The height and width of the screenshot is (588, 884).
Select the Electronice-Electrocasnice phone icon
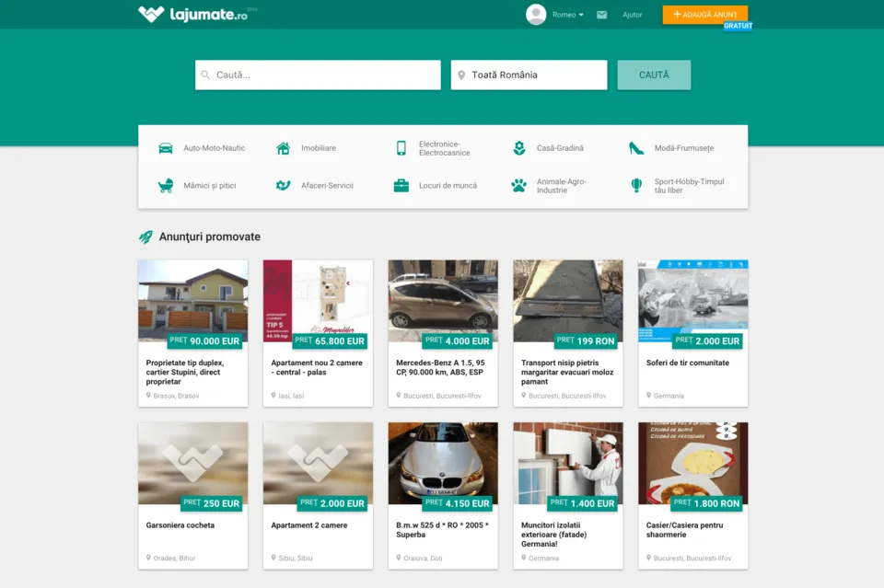[x=401, y=148]
